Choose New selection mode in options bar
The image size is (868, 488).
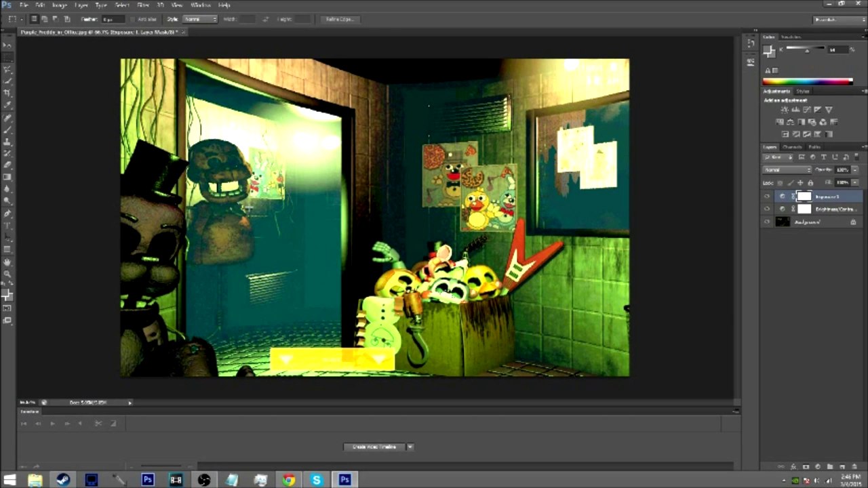pyautogui.click(x=35, y=19)
